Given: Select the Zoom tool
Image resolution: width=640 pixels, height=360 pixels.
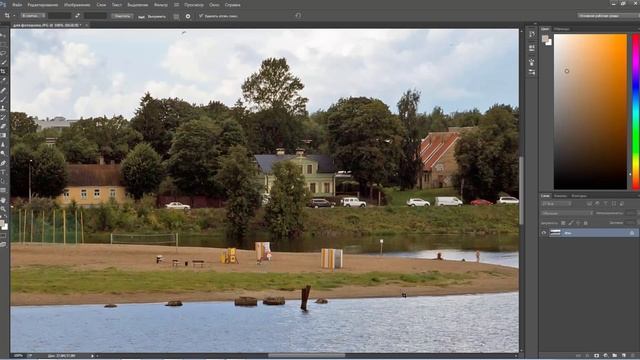Looking at the screenshot, I should 3,209.
